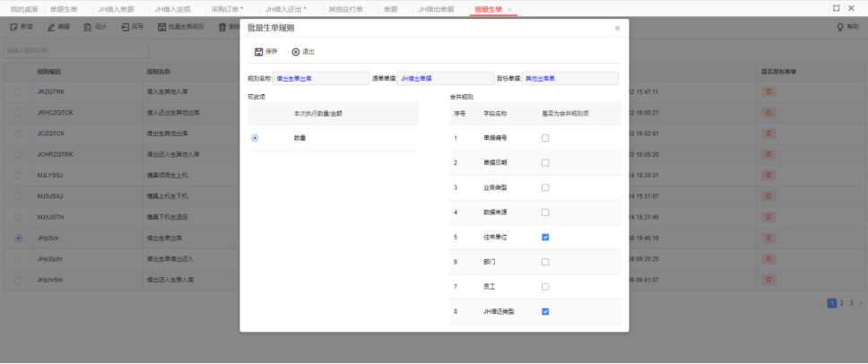Screen dimensions: 868x364
Task: Close the 批量生单规则 dialog with X
Action: coord(617,28)
